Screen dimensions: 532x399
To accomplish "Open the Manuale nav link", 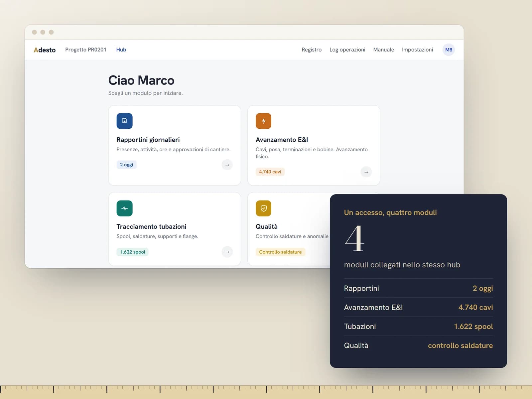I will click(383, 50).
